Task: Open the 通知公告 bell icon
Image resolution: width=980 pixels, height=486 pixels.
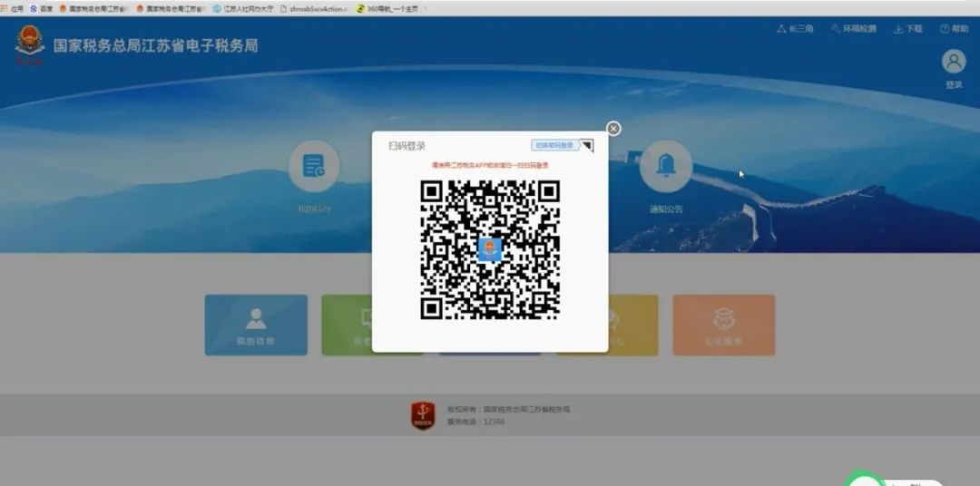Action: pos(666,166)
